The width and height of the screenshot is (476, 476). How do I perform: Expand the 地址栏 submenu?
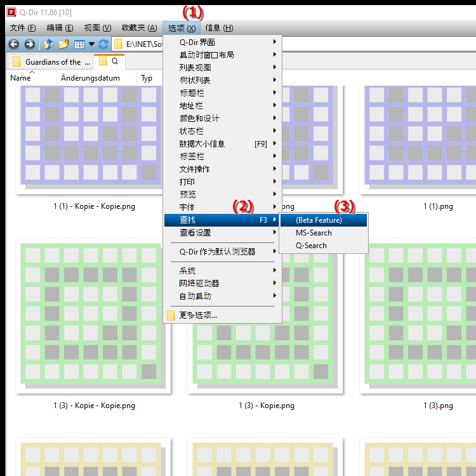[222, 105]
